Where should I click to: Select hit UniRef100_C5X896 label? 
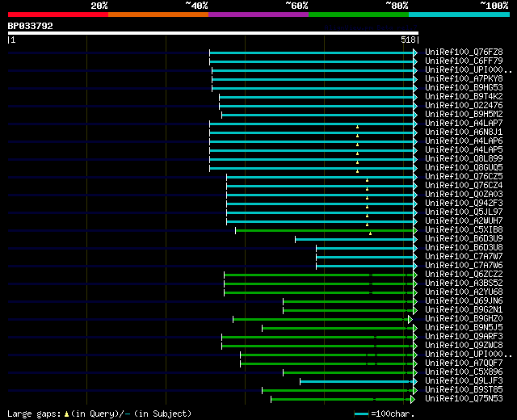click(x=464, y=372)
